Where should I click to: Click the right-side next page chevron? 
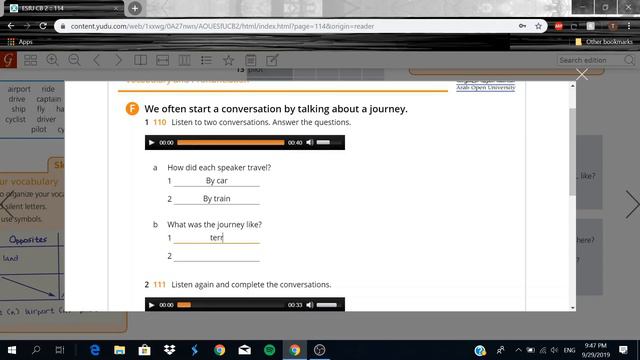click(632, 204)
